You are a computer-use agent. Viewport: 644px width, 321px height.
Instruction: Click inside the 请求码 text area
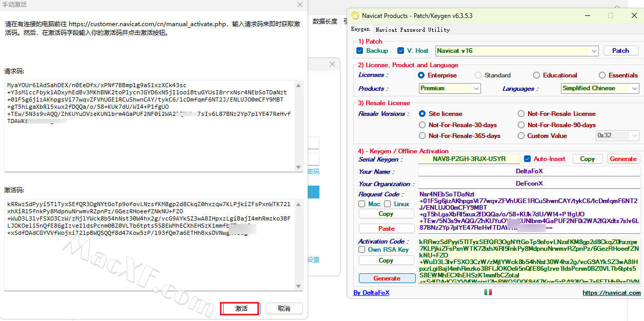click(150, 126)
